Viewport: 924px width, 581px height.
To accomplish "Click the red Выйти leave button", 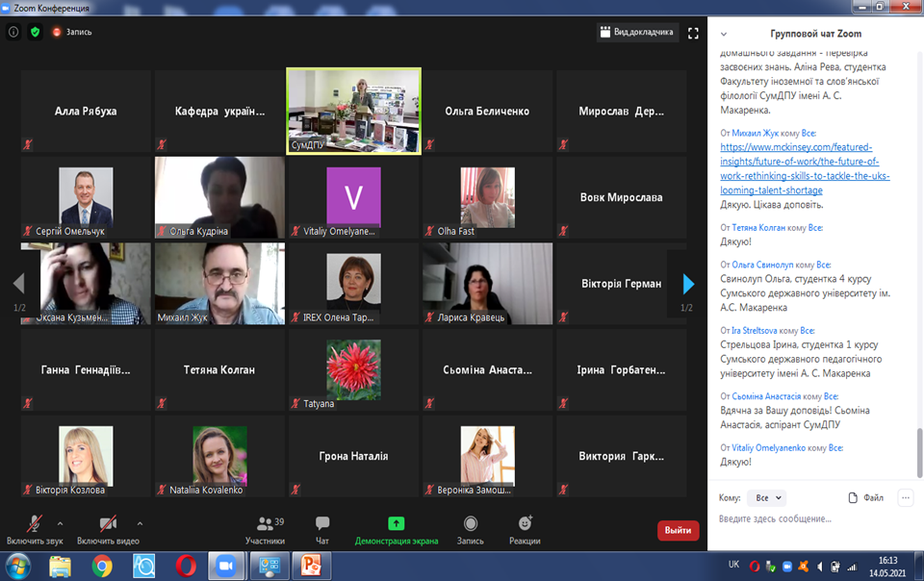I will [x=678, y=530].
